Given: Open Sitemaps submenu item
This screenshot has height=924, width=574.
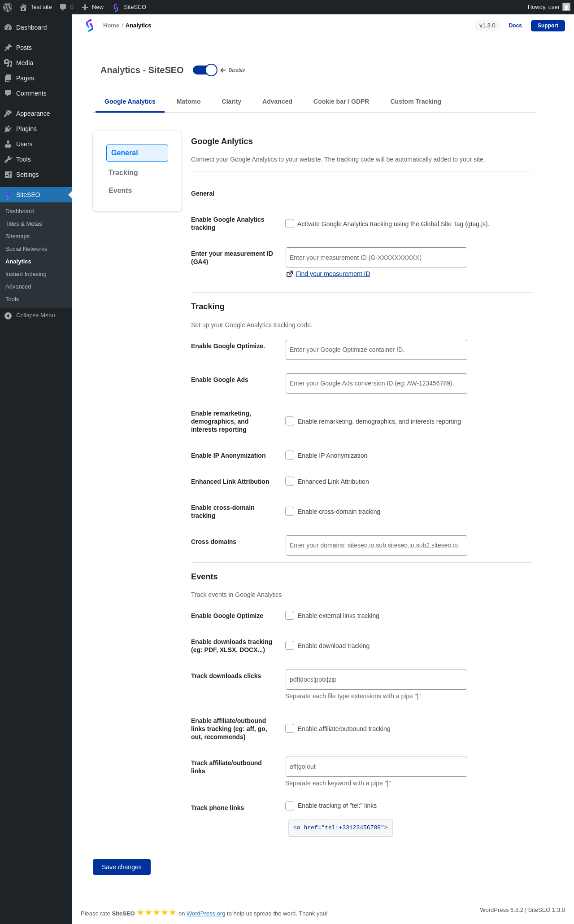Looking at the screenshot, I should tap(17, 236).
